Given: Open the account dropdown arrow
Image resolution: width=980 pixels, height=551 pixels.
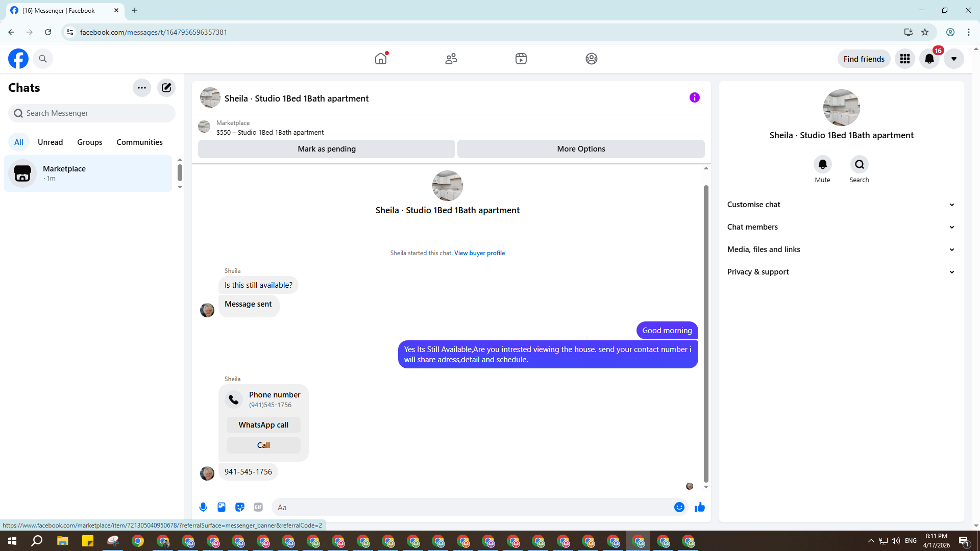Looking at the screenshot, I should 953,59.
